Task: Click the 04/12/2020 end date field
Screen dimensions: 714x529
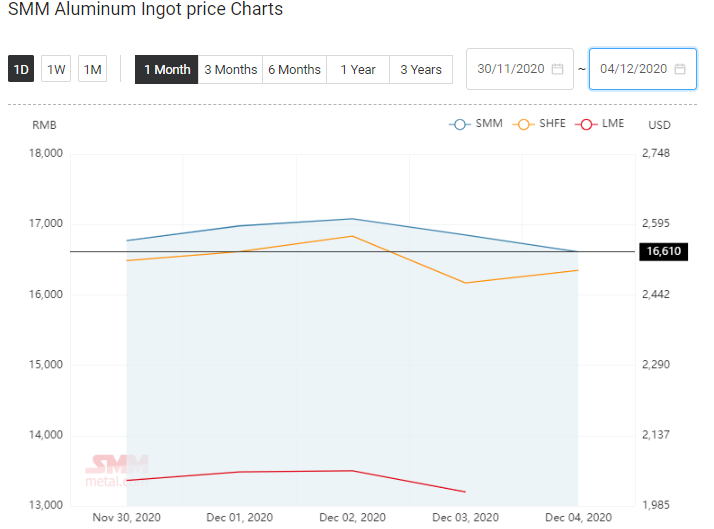Action: coord(643,69)
